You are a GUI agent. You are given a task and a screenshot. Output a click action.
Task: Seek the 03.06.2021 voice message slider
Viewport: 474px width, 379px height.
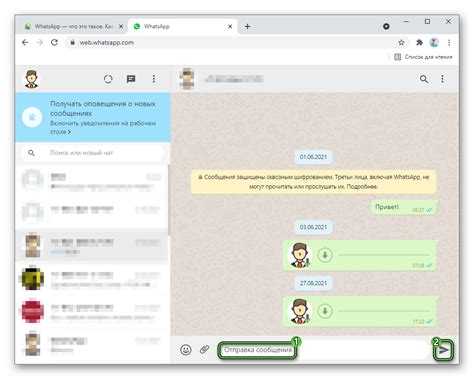[384, 255]
